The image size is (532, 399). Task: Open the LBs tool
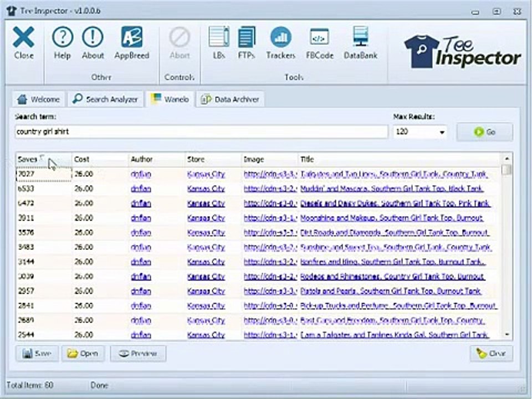coord(219,43)
